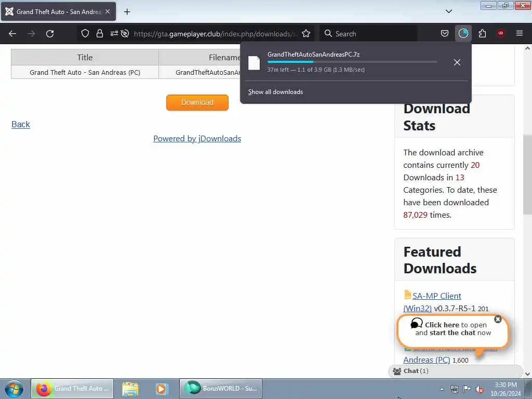Click the page vertical scrollbar thumb

[x=527, y=175]
